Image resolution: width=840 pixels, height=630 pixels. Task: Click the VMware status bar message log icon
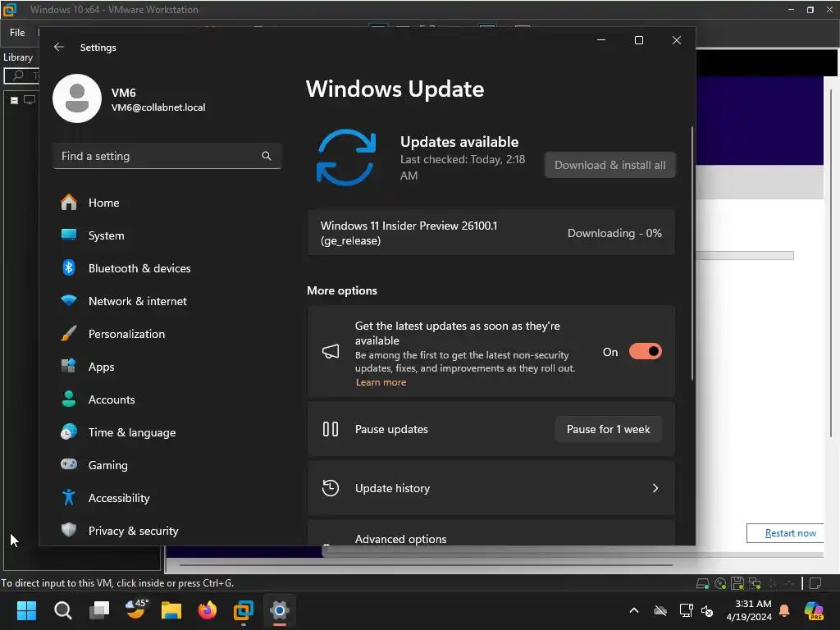[815, 583]
